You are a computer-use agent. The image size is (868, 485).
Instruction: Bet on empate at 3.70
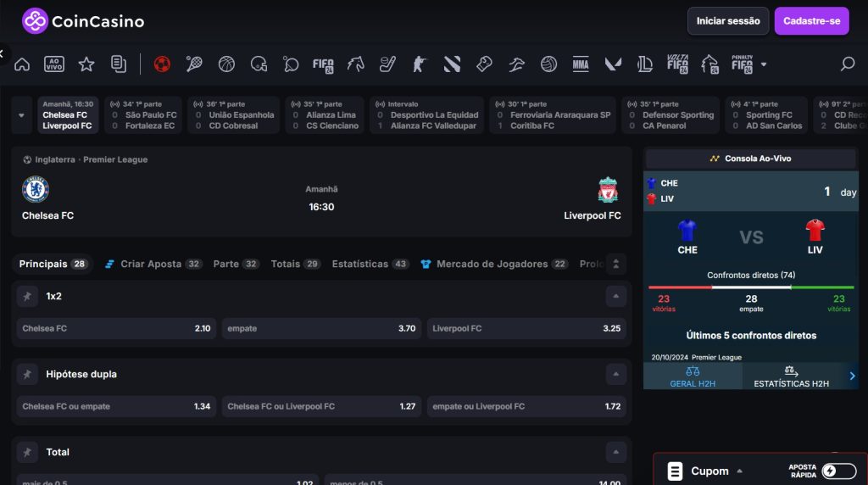point(321,328)
